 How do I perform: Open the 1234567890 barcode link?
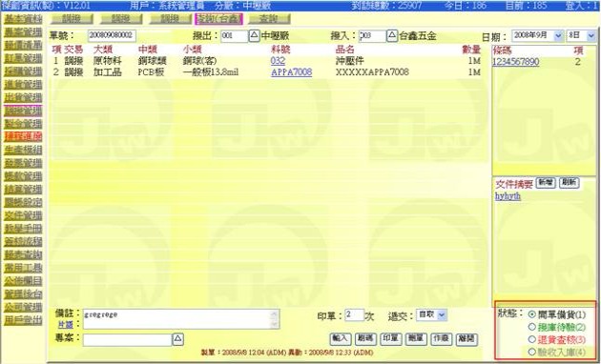click(516, 62)
